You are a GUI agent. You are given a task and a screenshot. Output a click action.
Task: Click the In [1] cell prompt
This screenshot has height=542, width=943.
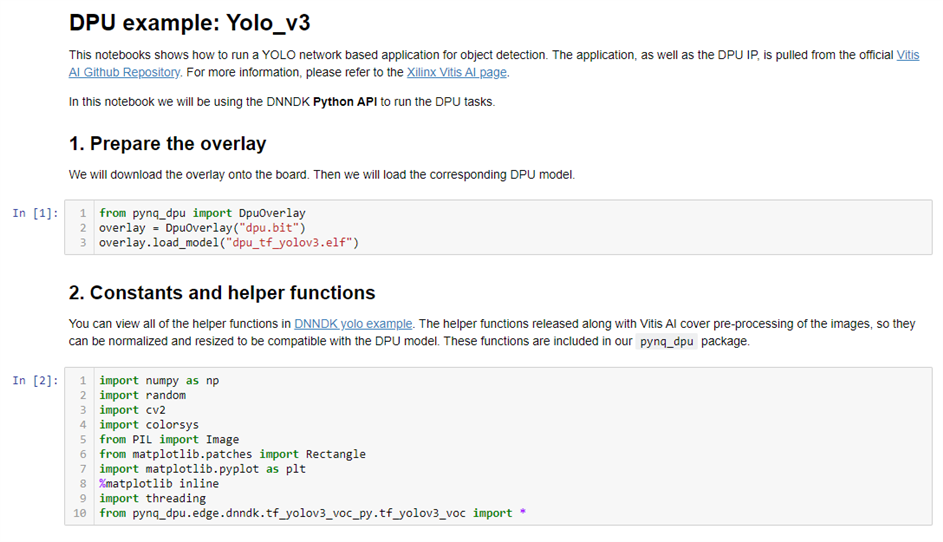click(x=35, y=213)
